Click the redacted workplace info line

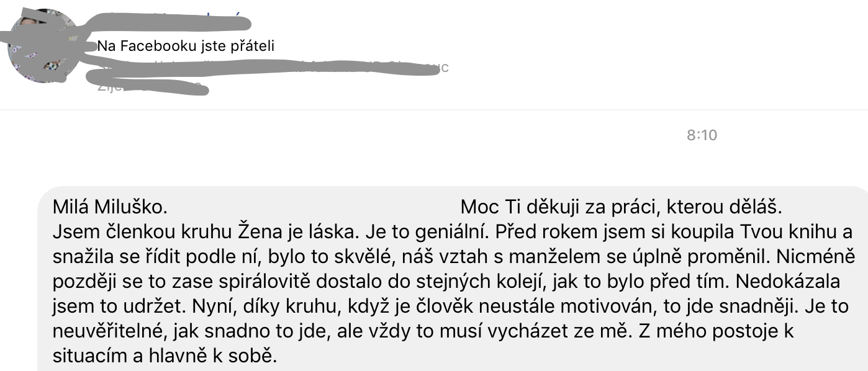coord(273,67)
